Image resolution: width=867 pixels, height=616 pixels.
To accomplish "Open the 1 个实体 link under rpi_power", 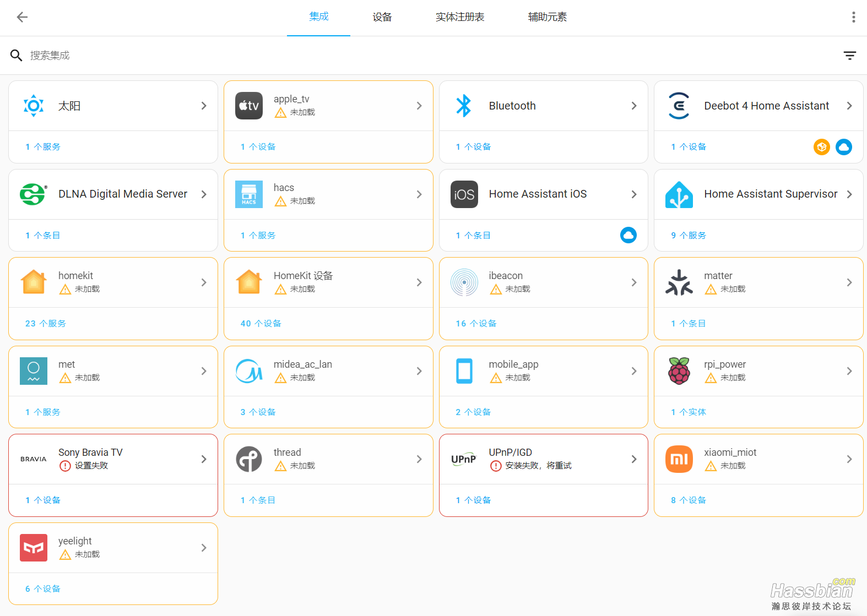I will pos(689,412).
